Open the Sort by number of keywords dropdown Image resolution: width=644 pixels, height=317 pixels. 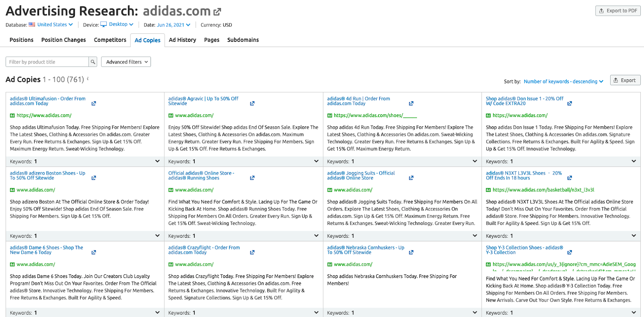563,81
